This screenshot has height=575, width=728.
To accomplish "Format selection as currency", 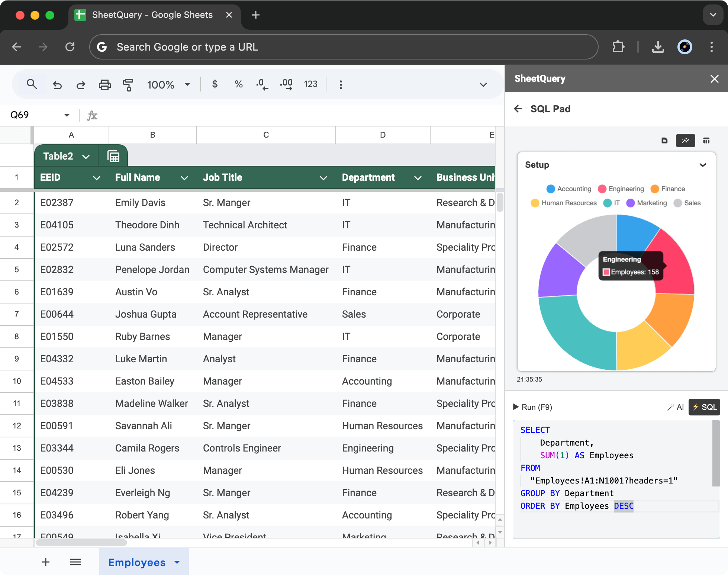I will tap(215, 84).
